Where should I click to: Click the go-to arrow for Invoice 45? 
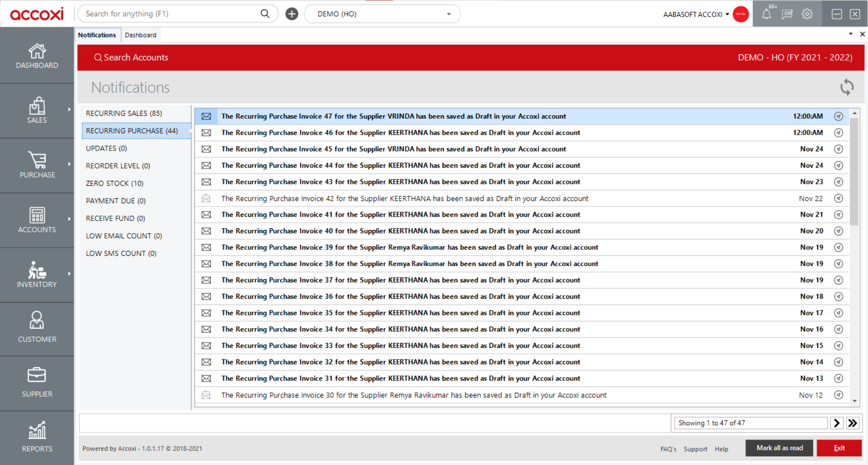(839, 149)
